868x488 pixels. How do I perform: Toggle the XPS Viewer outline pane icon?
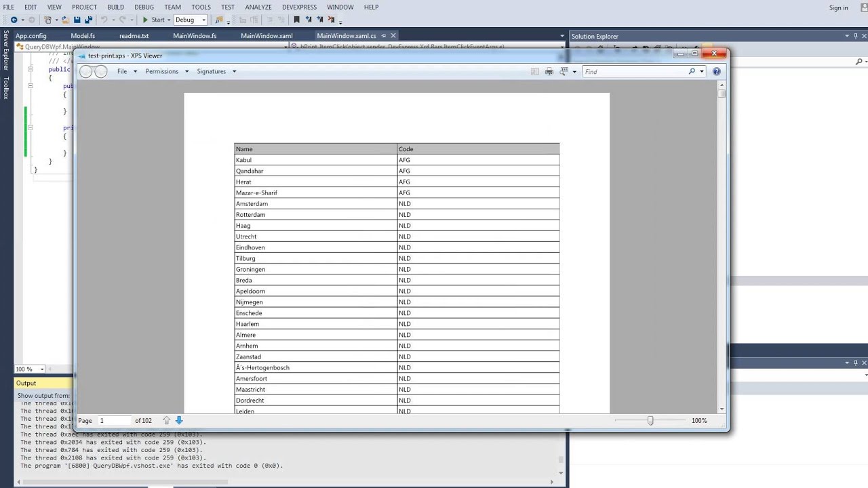tap(534, 71)
